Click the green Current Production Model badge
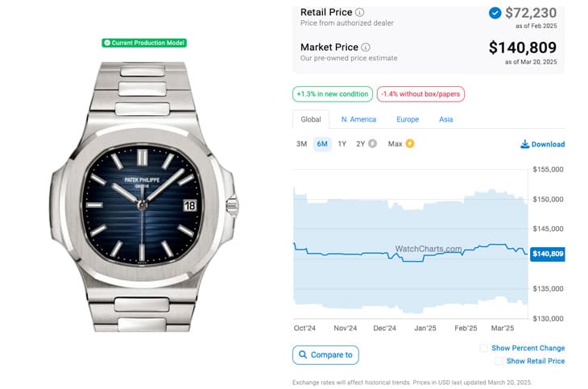Screen dimensions: 588x389 [x=144, y=42]
